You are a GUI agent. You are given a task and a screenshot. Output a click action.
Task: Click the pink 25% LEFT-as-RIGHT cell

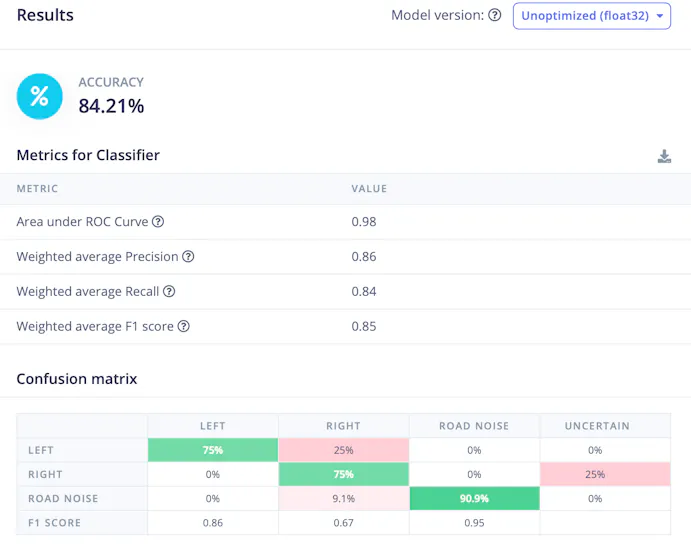coord(344,450)
